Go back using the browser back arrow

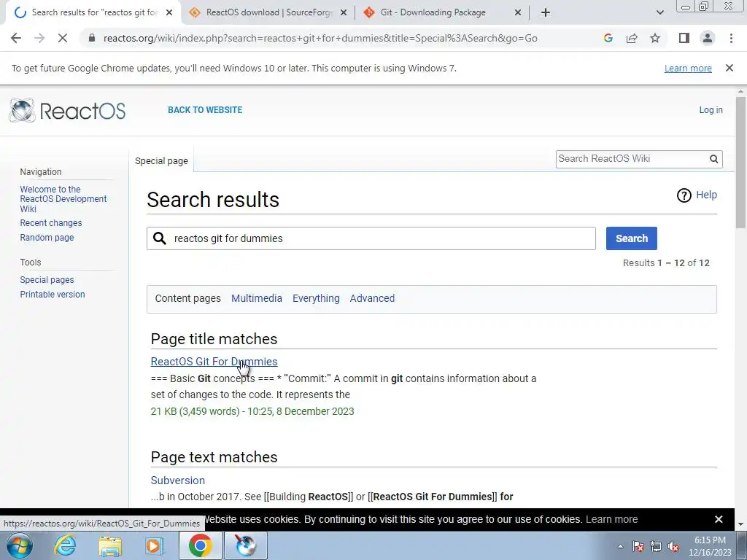(x=16, y=38)
